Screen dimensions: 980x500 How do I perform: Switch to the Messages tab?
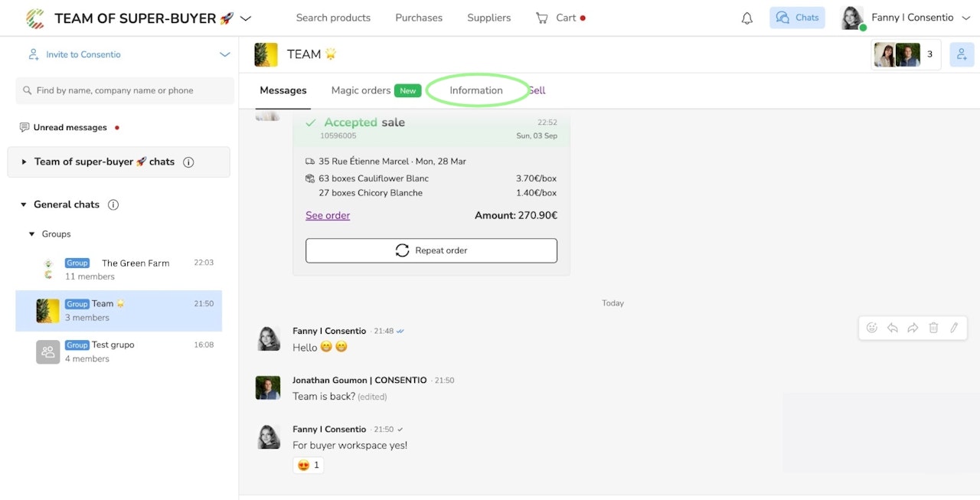point(283,90)
